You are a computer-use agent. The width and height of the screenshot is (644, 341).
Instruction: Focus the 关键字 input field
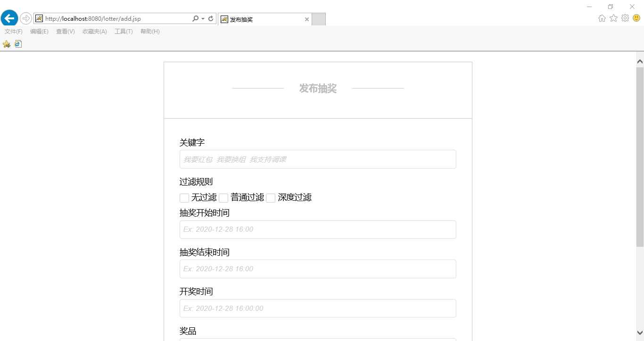coord(318,159)
